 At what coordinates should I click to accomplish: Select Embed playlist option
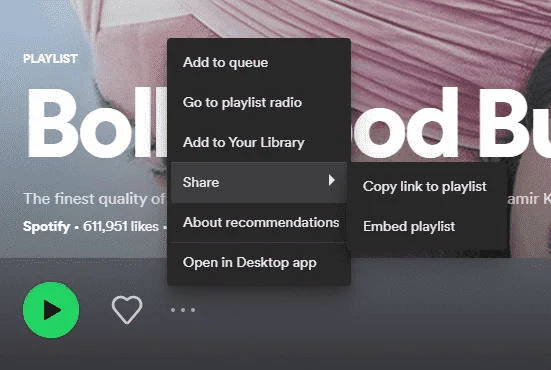point(427,227)
